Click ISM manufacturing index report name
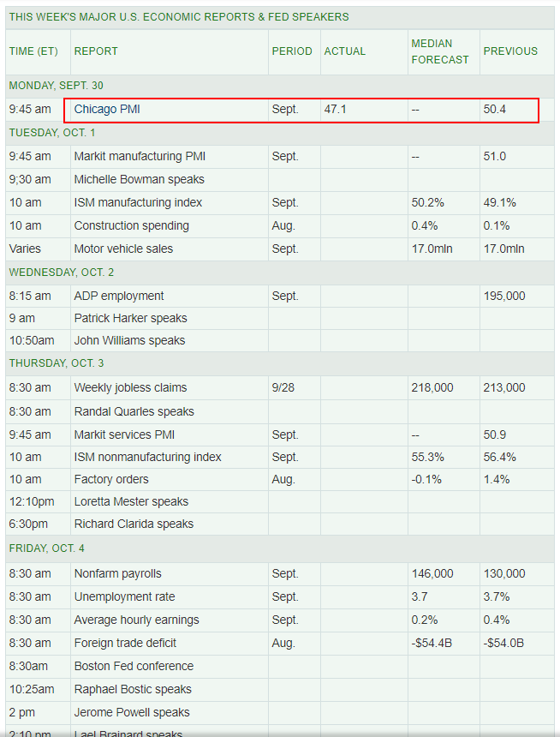This screenshot has height=737, width=560. (138, 202)
